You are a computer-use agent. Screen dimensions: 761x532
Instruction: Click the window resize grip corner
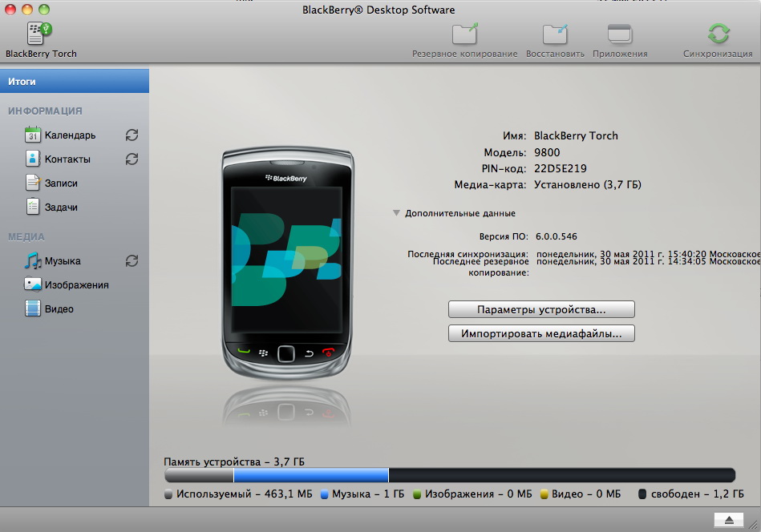point(754,525)
